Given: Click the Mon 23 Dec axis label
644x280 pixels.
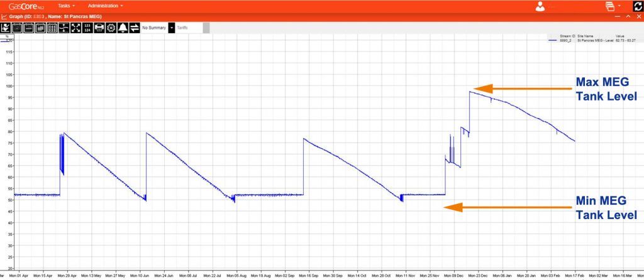Looking at the screenshot, I should point(478,276).
